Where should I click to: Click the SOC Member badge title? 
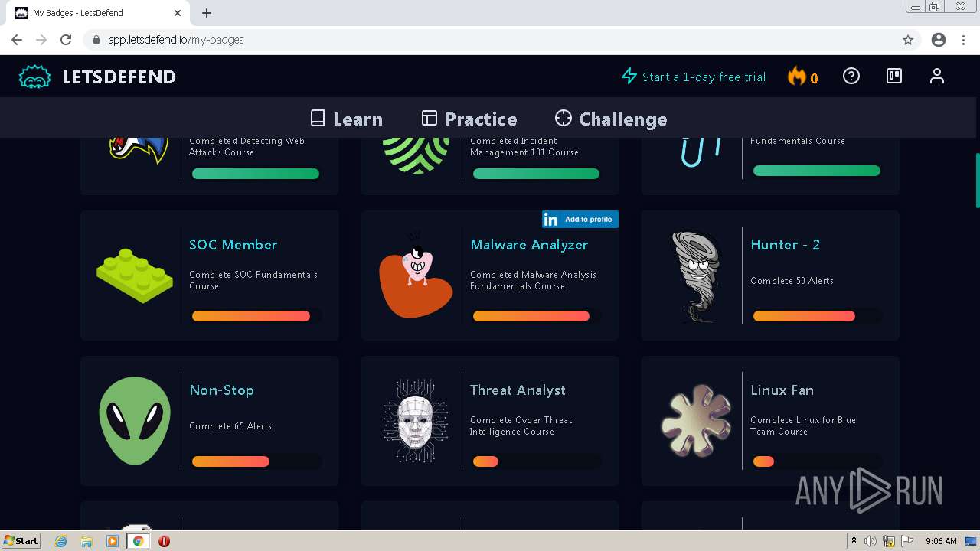pyautogui.click(x=234, y=245)
